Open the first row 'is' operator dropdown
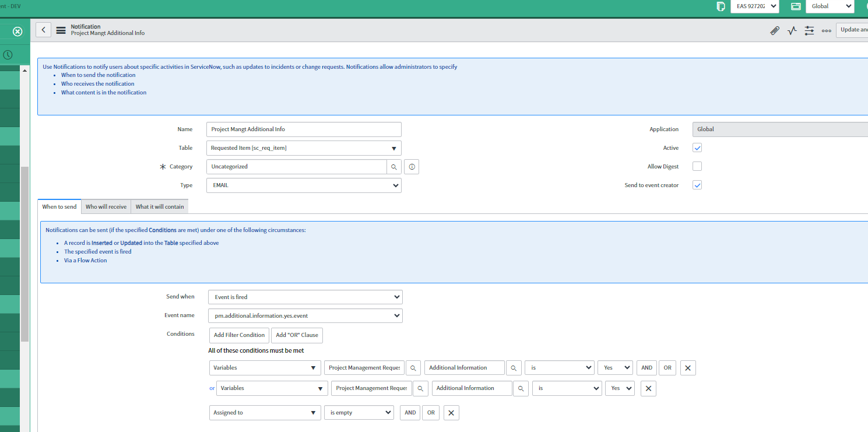Screen dimensions: 868x432 pos(559,368)
